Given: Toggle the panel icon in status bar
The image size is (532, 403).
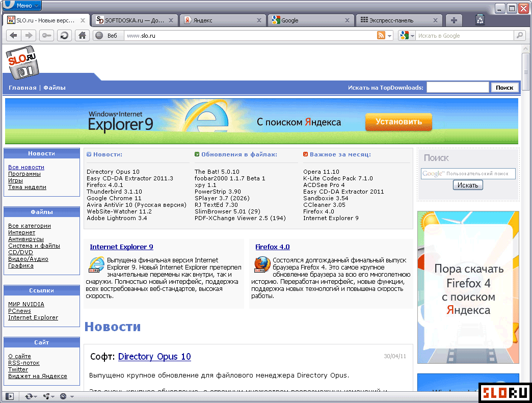Looking at the screenshot, I should click(10, 396).
